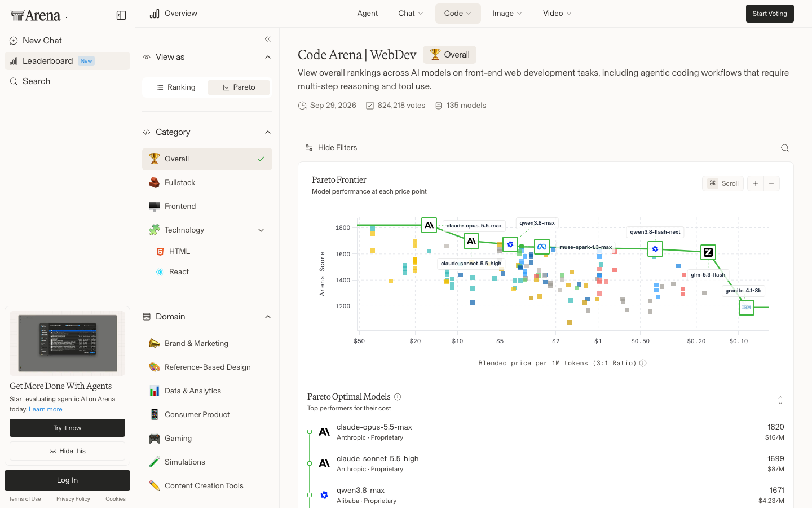The image size is (812, 508).
Task: Select the Frontend category
Action: tap(207, 207)
